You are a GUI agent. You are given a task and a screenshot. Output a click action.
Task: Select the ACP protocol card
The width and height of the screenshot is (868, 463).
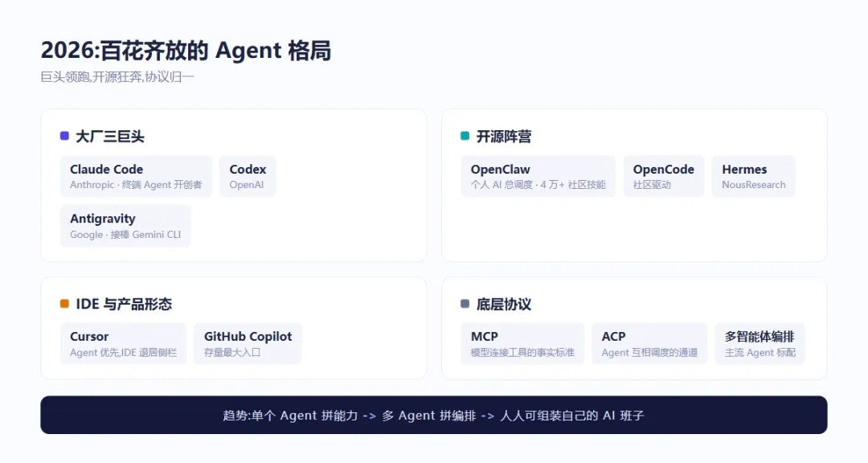coord(649,343)
